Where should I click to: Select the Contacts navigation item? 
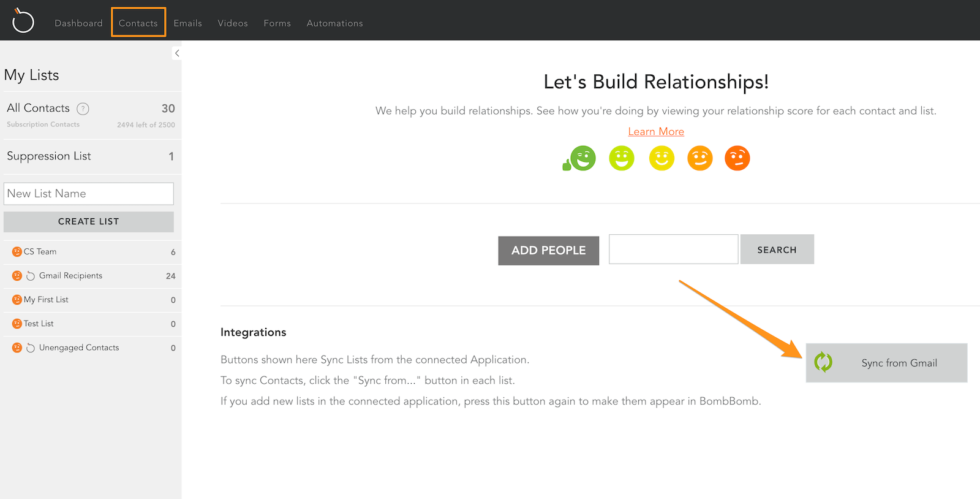138,23
